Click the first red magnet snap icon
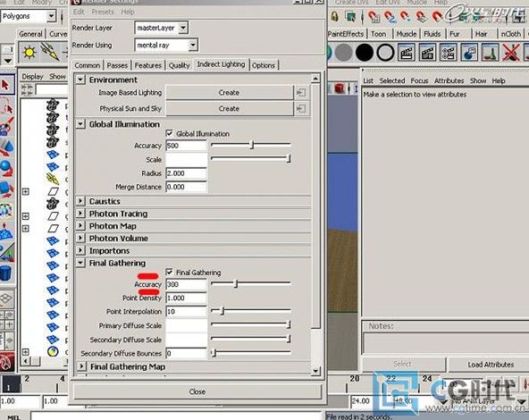Viewport: 529px width, 420px height. coord(374,16)
